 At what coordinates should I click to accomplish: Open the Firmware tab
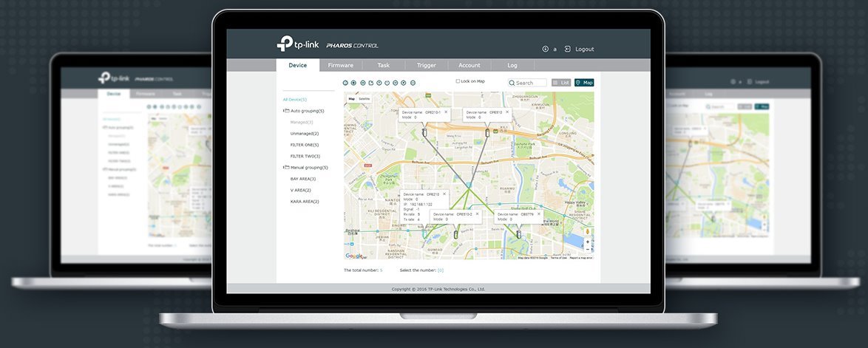341,65
